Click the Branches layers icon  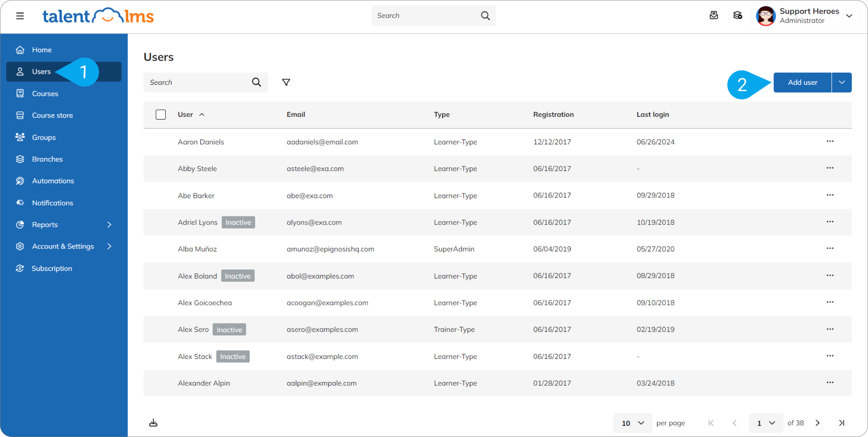[x=20, y=159]
